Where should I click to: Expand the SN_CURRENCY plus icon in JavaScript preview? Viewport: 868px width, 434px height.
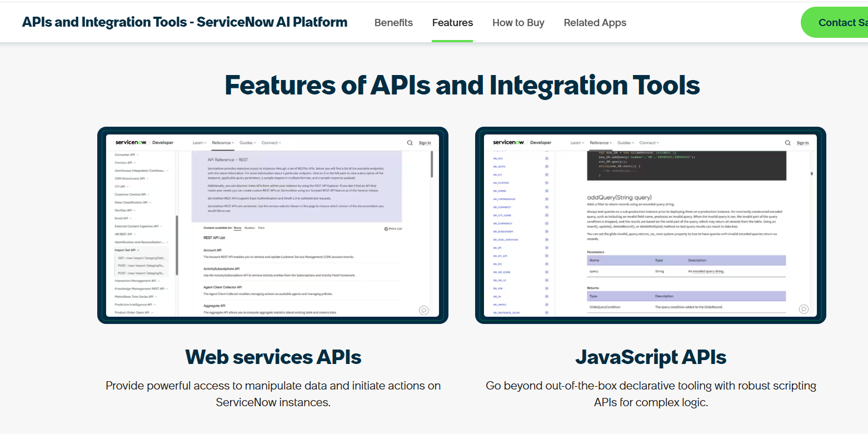click(x=547, y=223)
